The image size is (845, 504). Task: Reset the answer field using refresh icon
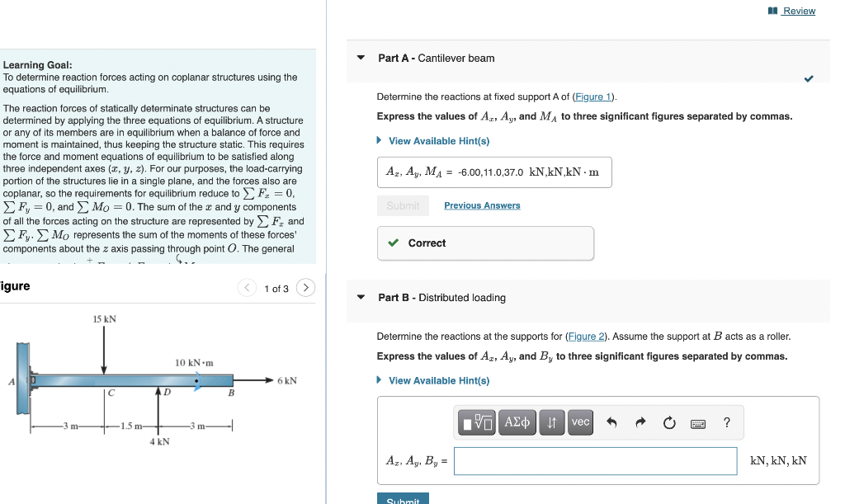[x=670, y=422]
